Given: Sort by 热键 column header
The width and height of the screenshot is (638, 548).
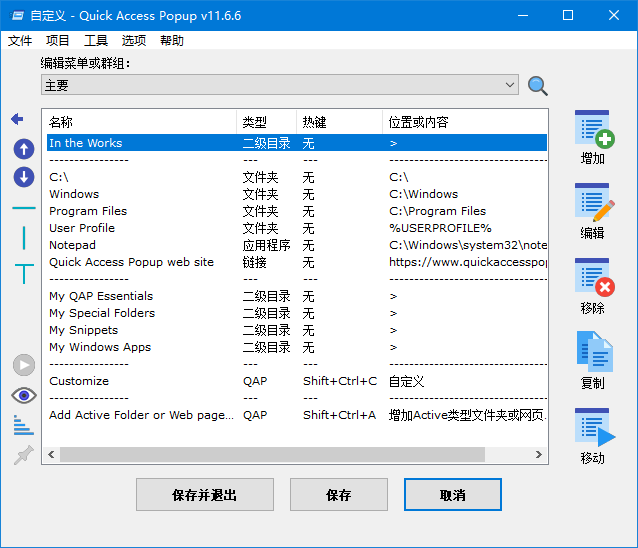Looking at the screenshot, I should point(339,122).
